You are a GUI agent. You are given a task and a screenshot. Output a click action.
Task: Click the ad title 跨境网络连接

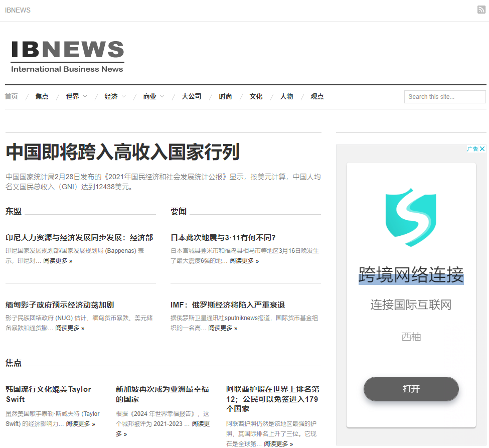[411, 275]
